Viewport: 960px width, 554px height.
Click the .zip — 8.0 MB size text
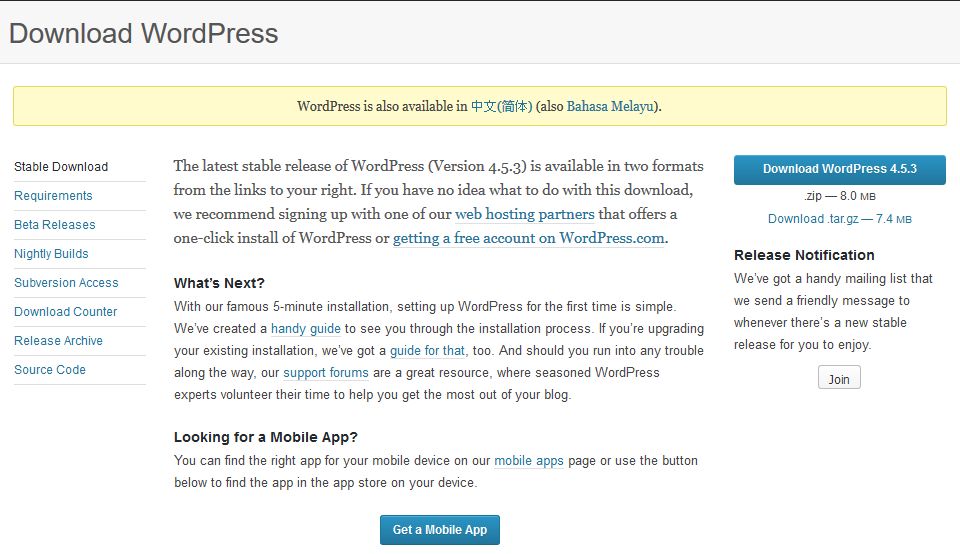pos(840,196)
